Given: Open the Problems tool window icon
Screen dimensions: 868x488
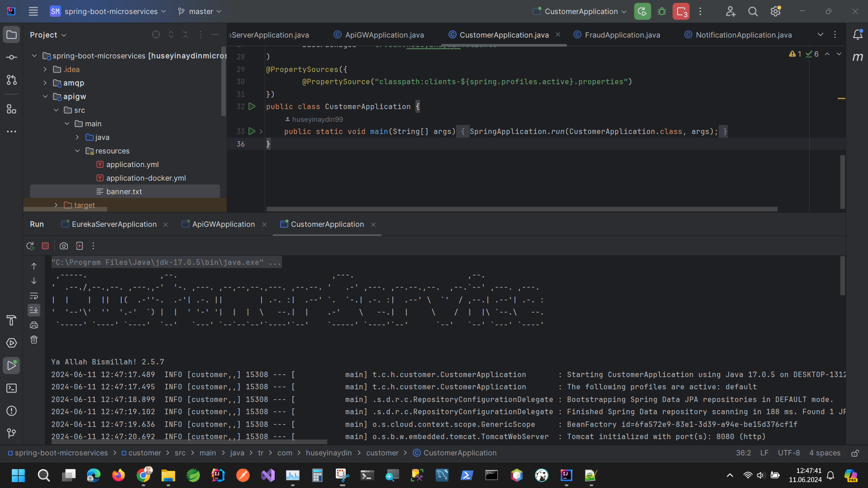Looking at the screenshot, I should (12, 411).
